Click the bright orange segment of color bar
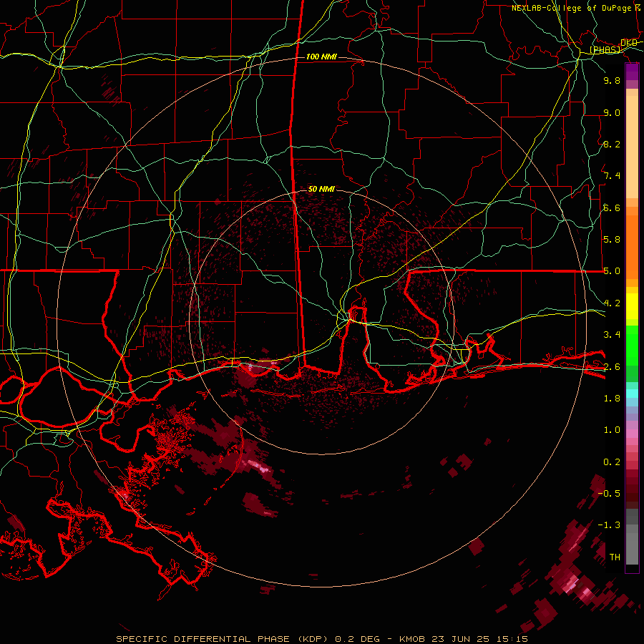The width and height of the screenshot is (644, 644). point(632,246)
